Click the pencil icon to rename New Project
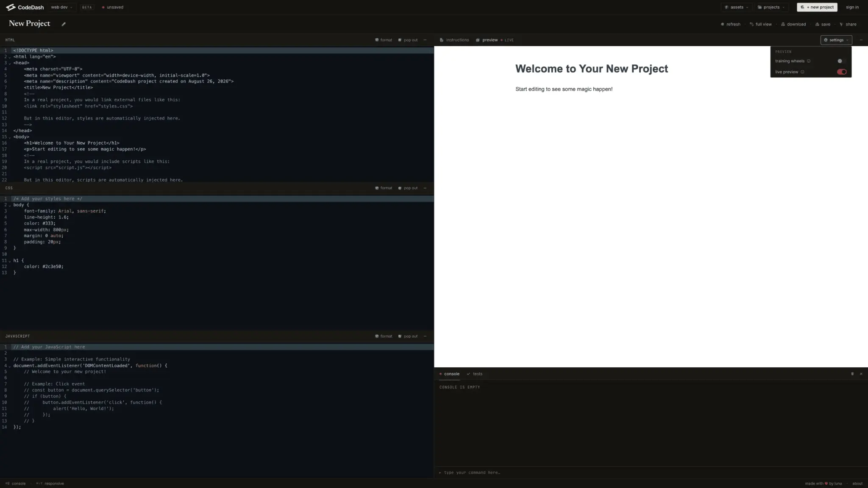 (64, 24)
